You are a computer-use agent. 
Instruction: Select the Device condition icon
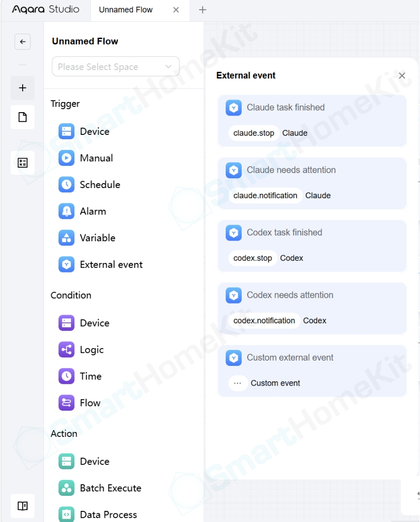coord(67,323)
